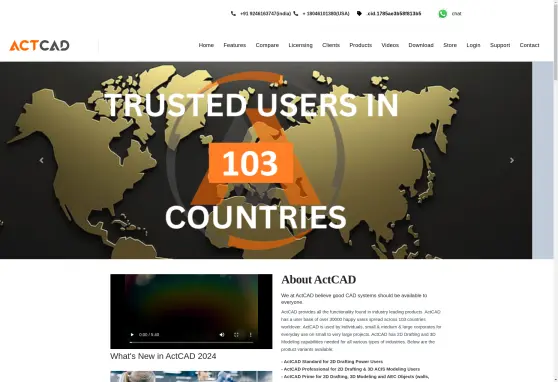Click the coupon tag icon
Viewport: 558px width, 382px height.
click(x=359, y=14)
